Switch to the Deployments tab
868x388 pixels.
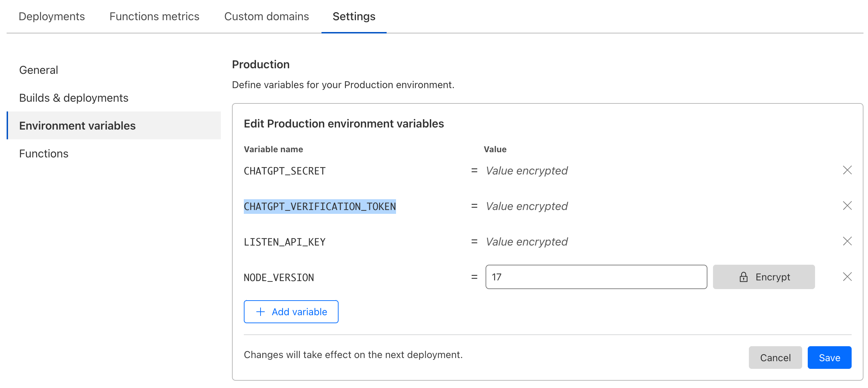(52, 16)
